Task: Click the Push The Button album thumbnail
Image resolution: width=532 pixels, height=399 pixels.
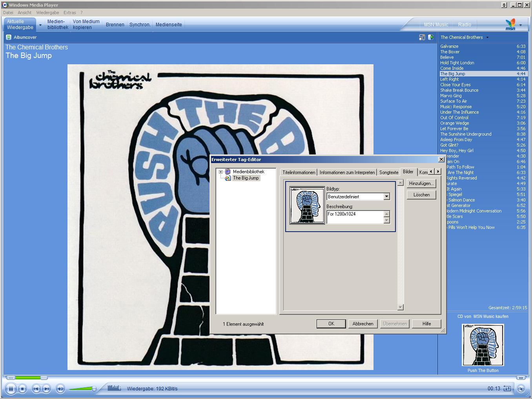Action: 483,345
